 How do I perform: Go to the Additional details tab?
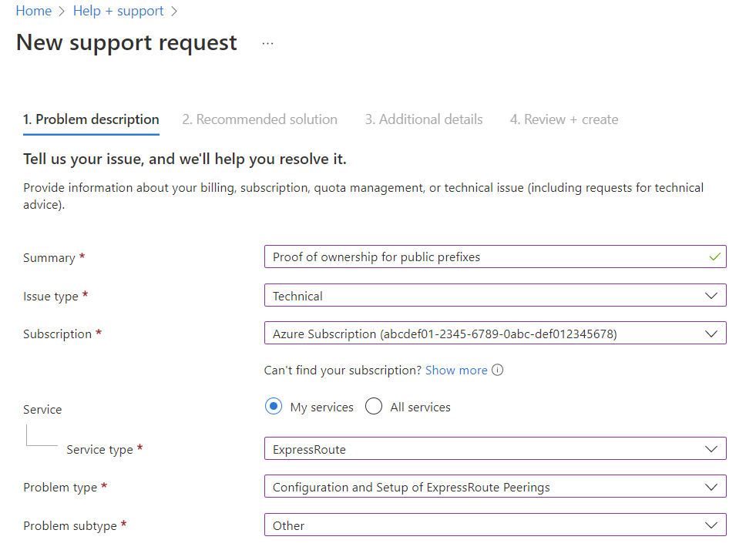point(424,119)
